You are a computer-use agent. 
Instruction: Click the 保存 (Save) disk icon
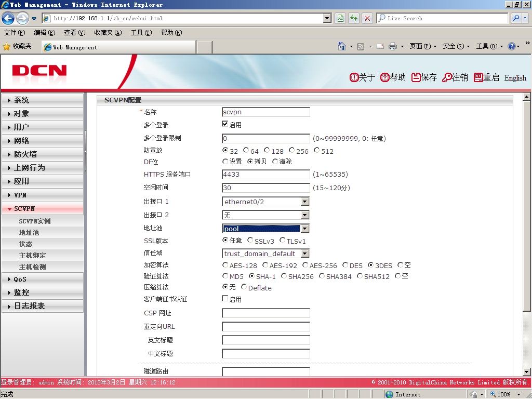click(x=416, y=77)
